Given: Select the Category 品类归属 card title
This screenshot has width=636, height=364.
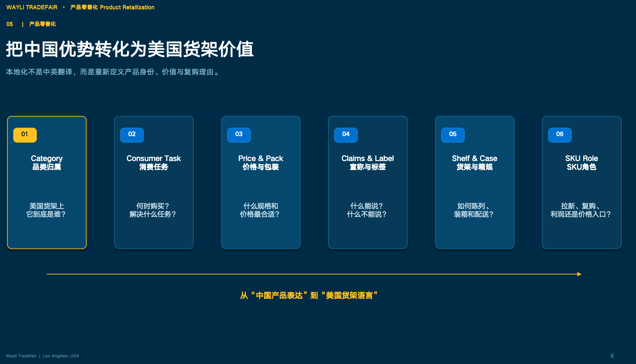Looking at the screenshot, I should 47,163.
